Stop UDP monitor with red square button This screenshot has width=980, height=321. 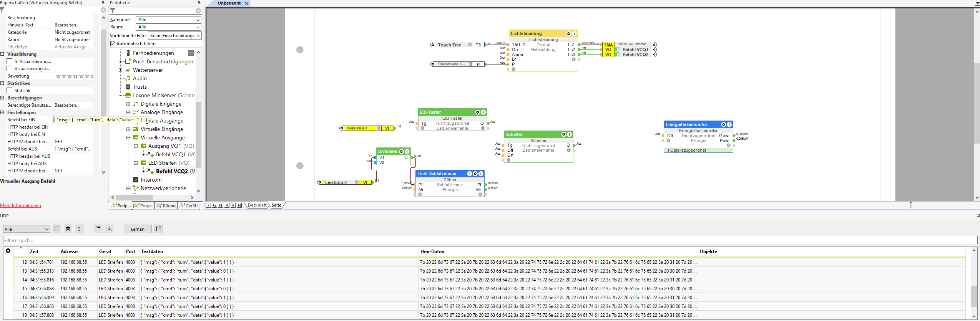(57, 229)
